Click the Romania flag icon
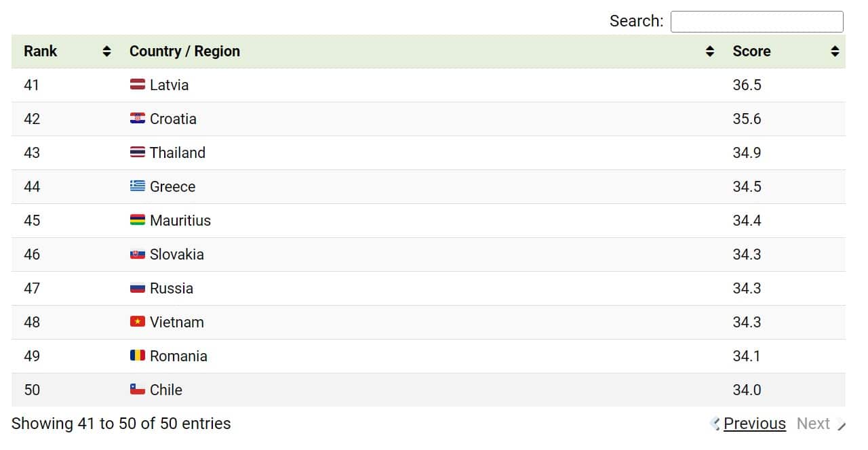The image size is (868, 450). [x=138, y=356]
